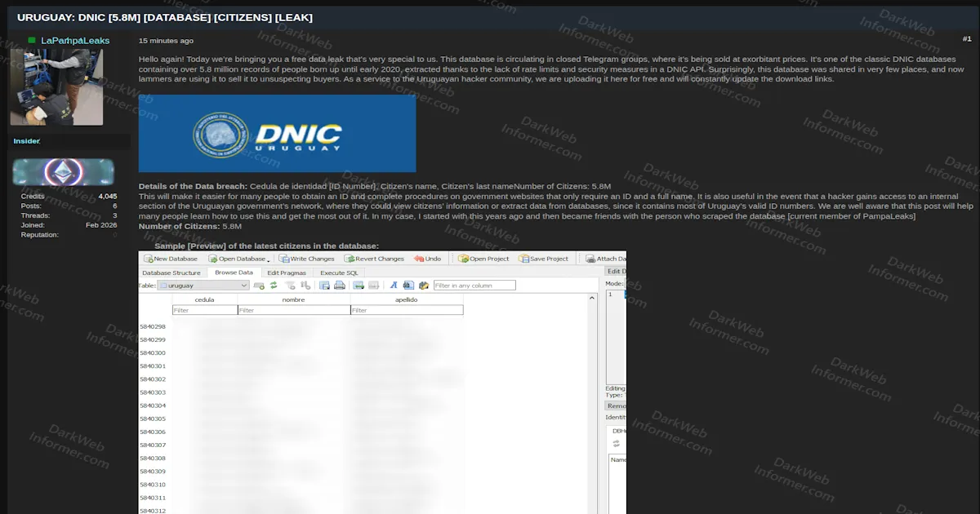Click the table scrollbar up arrow
Image resolution: width=980 pixels, height=514 pixels.
point(592,299)
